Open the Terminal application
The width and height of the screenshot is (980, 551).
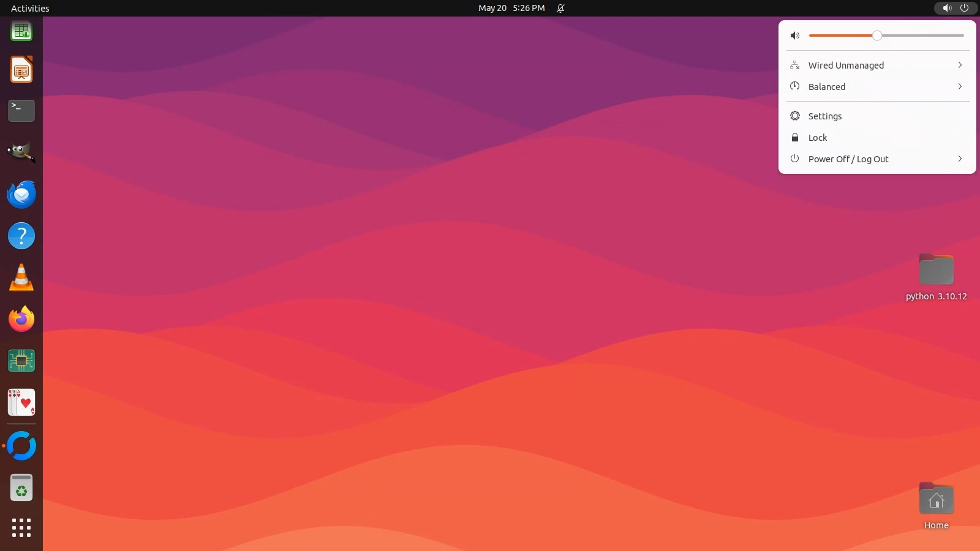[x=21, y=111]
